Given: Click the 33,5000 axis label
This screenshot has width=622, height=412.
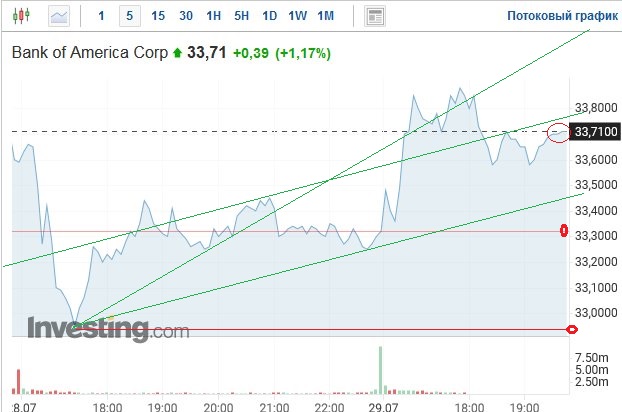Looking at the screenshot, I should click(x=596, y=185).
